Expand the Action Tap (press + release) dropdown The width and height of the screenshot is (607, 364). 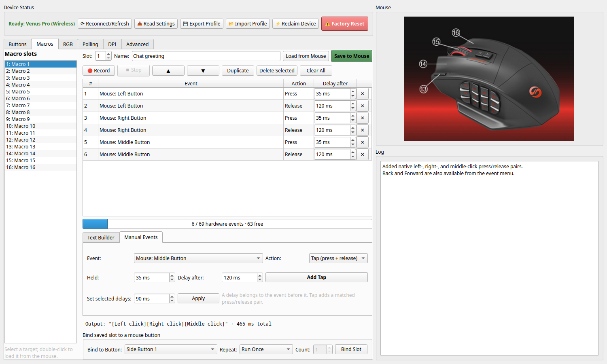pos(338,258)
